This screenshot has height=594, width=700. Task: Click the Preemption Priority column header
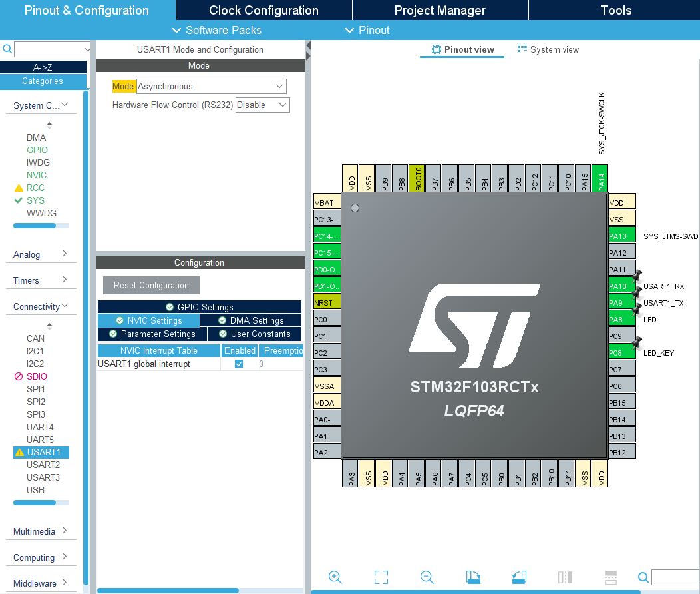click(x=281, y=350)
